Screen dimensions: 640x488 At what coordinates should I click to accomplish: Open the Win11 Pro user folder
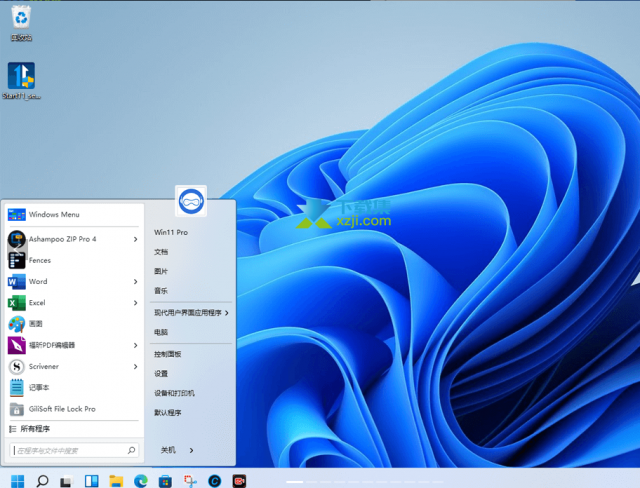[x=171, y=232]
